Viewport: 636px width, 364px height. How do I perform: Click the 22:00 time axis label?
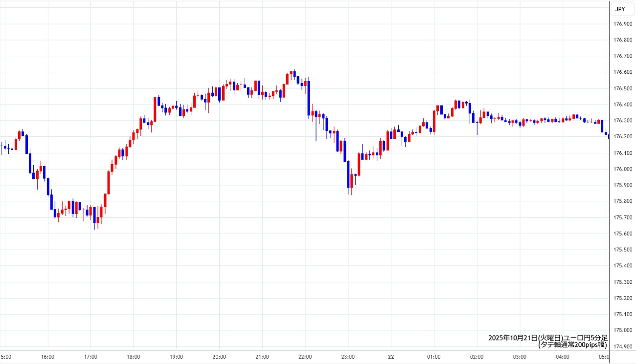pos(305,357)
